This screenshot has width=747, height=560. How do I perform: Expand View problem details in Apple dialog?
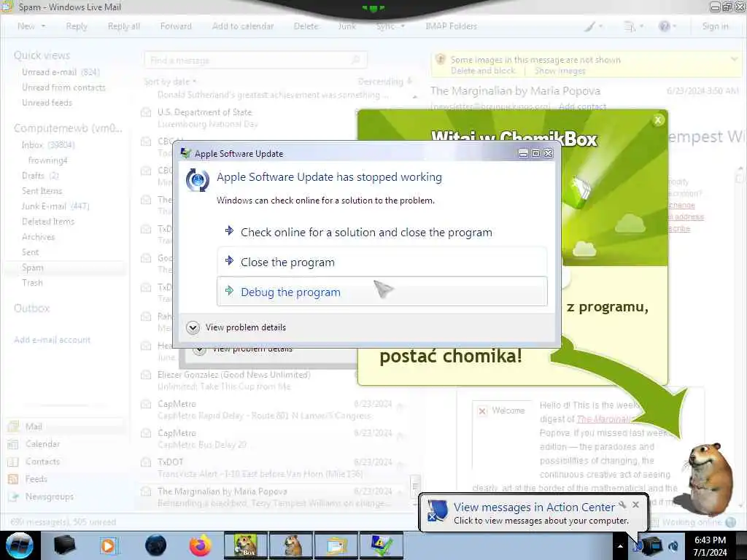coord(193,327)
